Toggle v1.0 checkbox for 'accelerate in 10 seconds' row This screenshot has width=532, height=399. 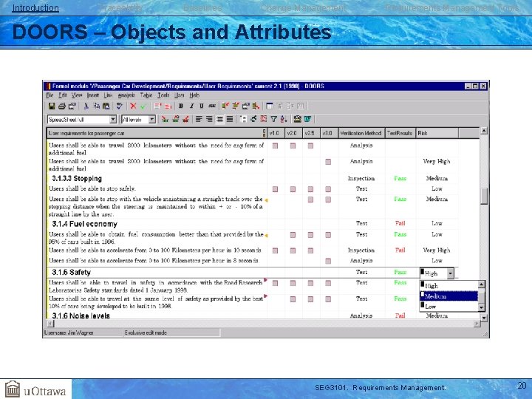pos(275,250)
